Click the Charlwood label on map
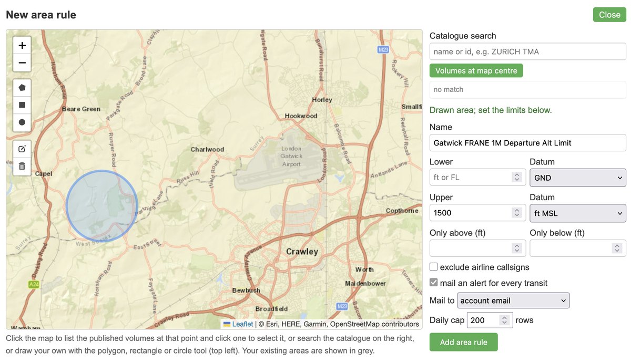 pyautogui.click(x=207, y=149)
